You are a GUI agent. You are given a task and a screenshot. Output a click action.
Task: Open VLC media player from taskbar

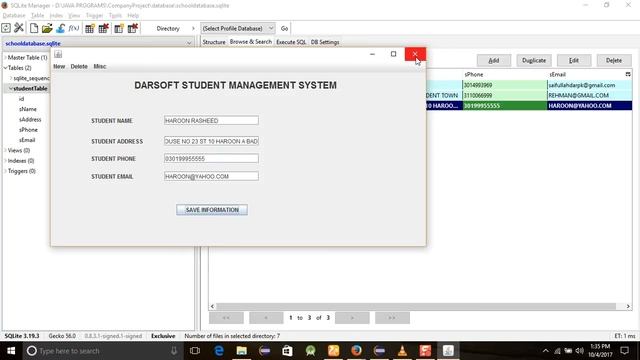coord(402,351)
